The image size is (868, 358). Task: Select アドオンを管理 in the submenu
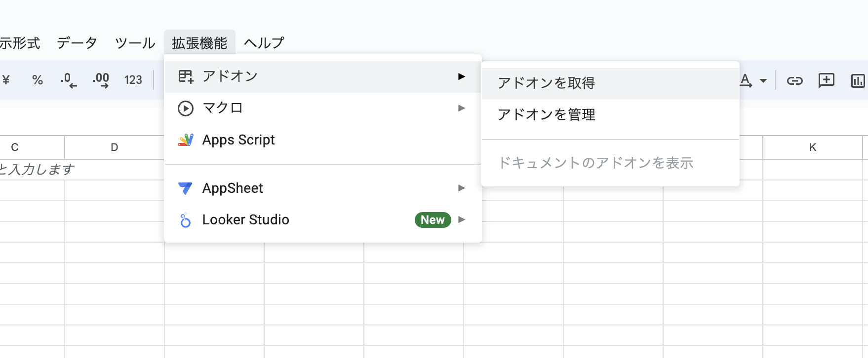[610, 115]
